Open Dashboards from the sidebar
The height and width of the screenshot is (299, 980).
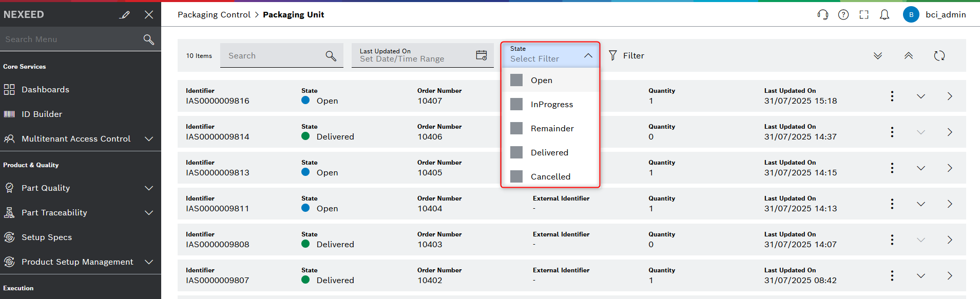45,90
